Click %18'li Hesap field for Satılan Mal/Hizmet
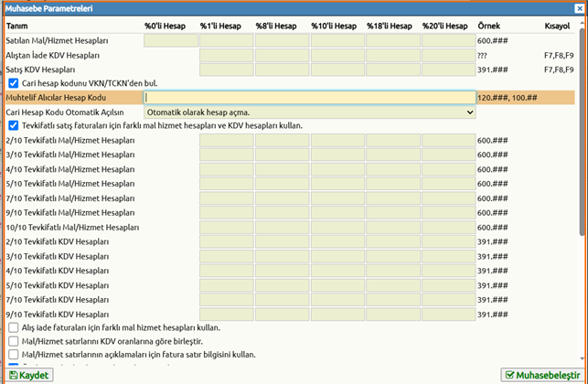The image size is (588, 384). click(393, 40)
